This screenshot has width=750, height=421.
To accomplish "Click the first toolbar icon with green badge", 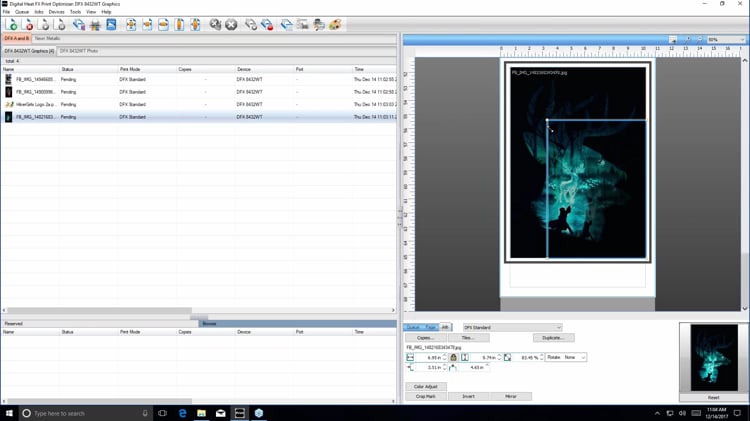I will coord(11,25).
